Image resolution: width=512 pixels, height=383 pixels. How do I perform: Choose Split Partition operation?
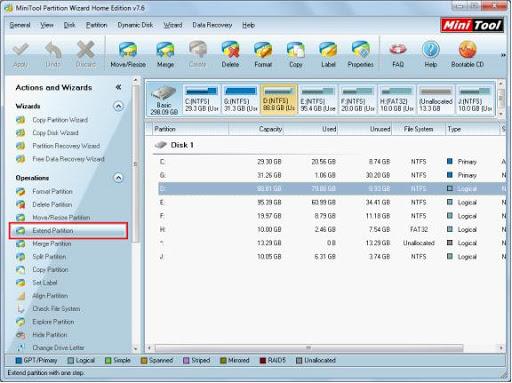(49, 257)
